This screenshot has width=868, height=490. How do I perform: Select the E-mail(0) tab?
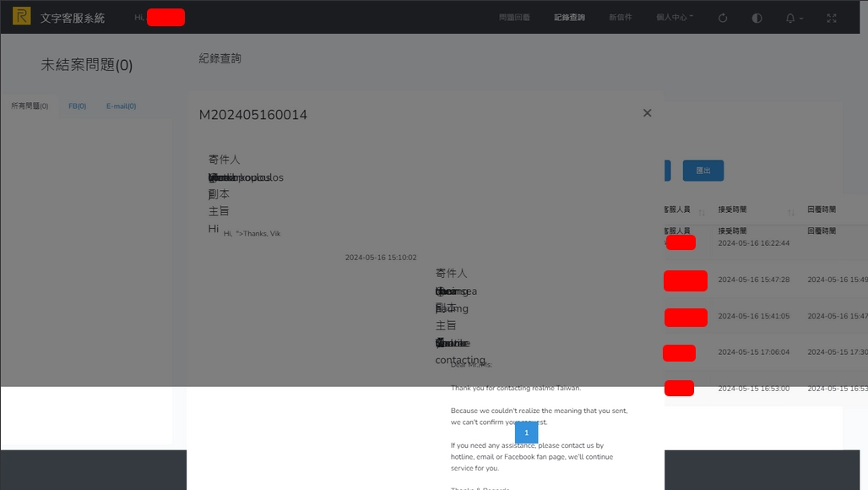(x=122, y=106)
